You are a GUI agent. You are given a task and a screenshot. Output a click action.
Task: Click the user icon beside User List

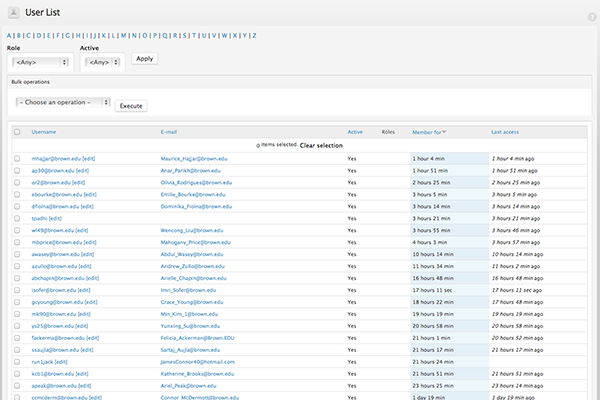pyautogui.click(x=13, y=12)
